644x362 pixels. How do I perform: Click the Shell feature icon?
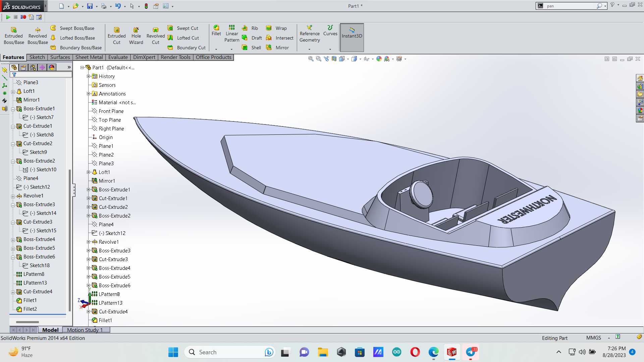pos(252,48)
